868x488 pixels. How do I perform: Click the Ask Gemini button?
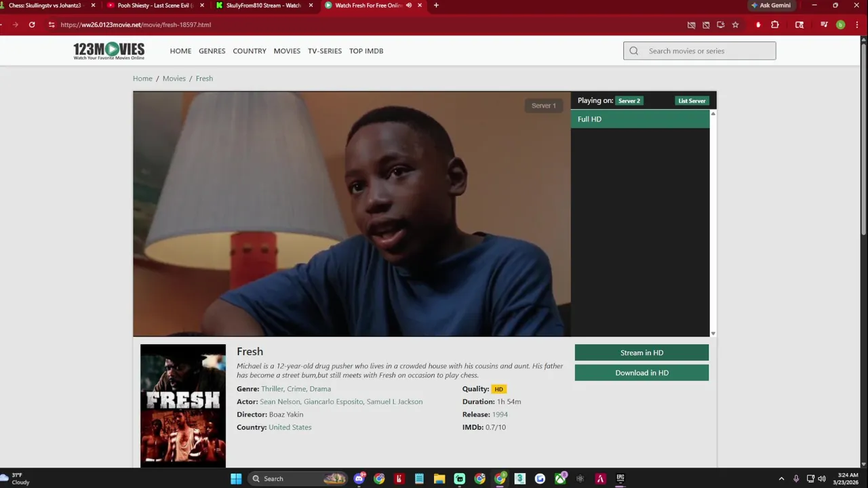click(771, 5)
